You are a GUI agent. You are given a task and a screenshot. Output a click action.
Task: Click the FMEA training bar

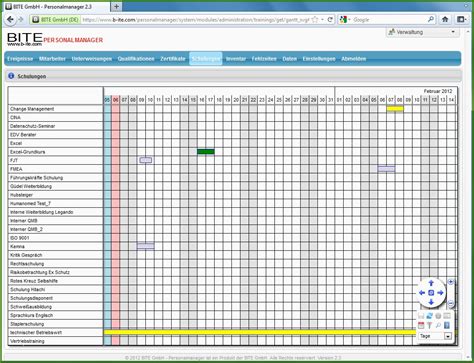(x=387, y=169)
